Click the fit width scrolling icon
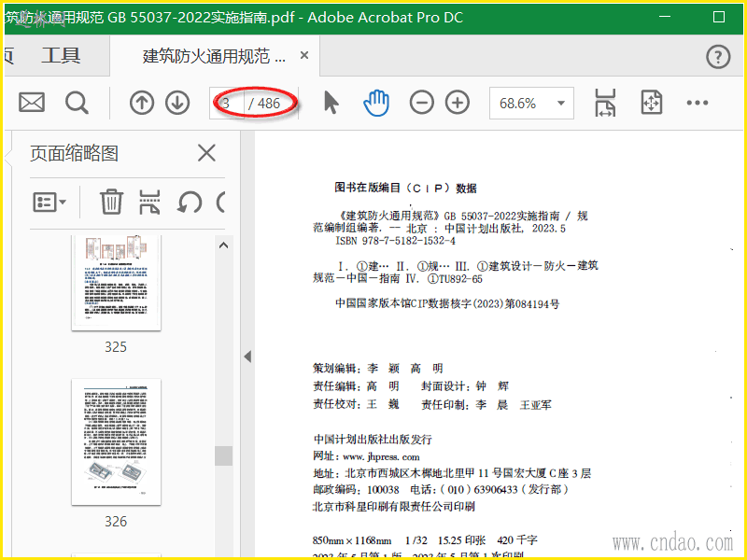 (x=605, y=103)
